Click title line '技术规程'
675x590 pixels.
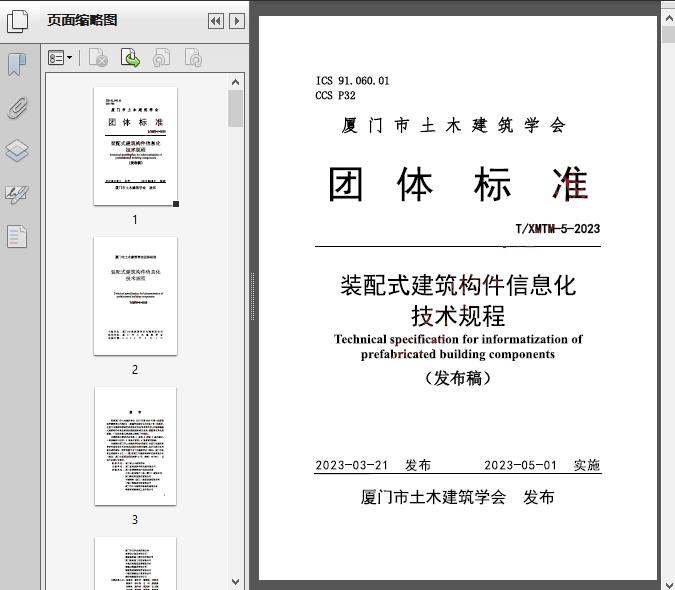pyautogui.click(x=458, y=315)
